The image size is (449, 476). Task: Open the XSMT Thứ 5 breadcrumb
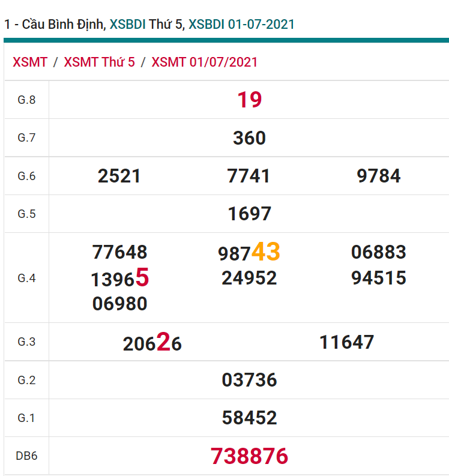99,62
